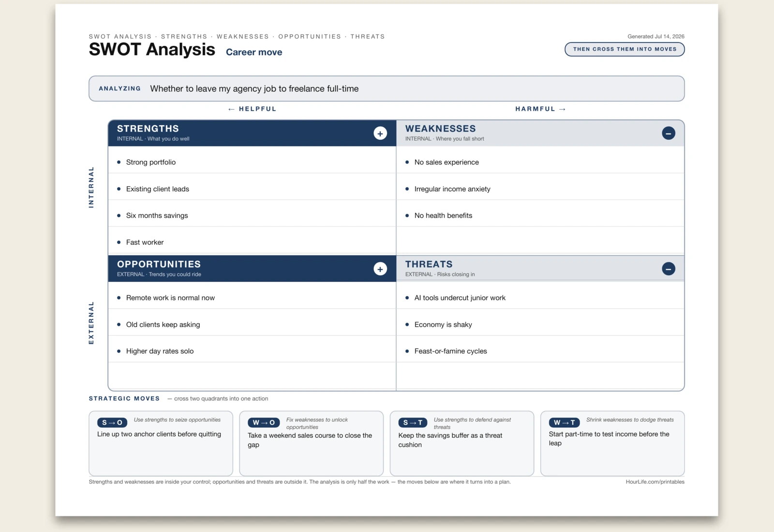The width and height of the screenshot is (774, 532).
Task: Click the Analyzing topic field
Action: click(387, 89)
